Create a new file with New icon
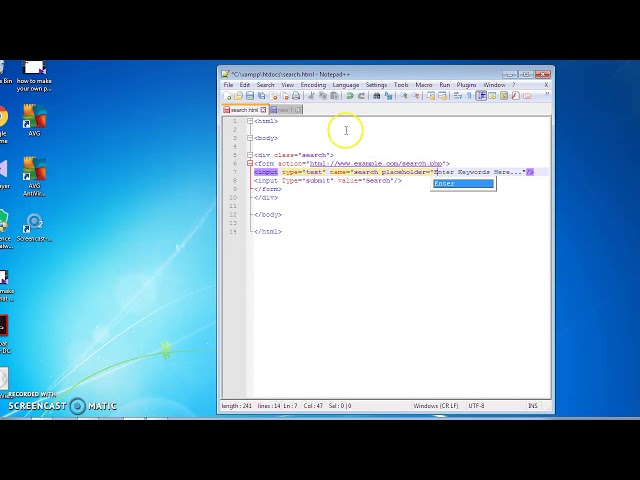640x480 pixels. 227,96
